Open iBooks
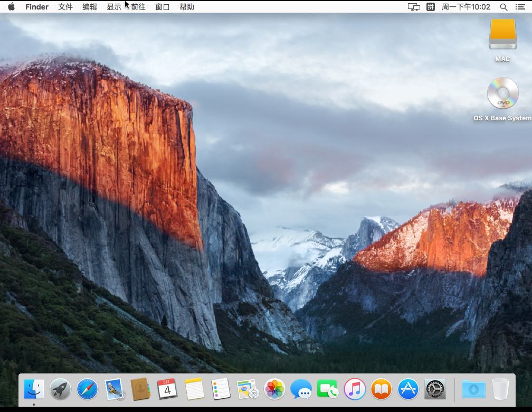The height and width of the screenshot is (412, 532). pyautogui.click(x=381, y=389)
